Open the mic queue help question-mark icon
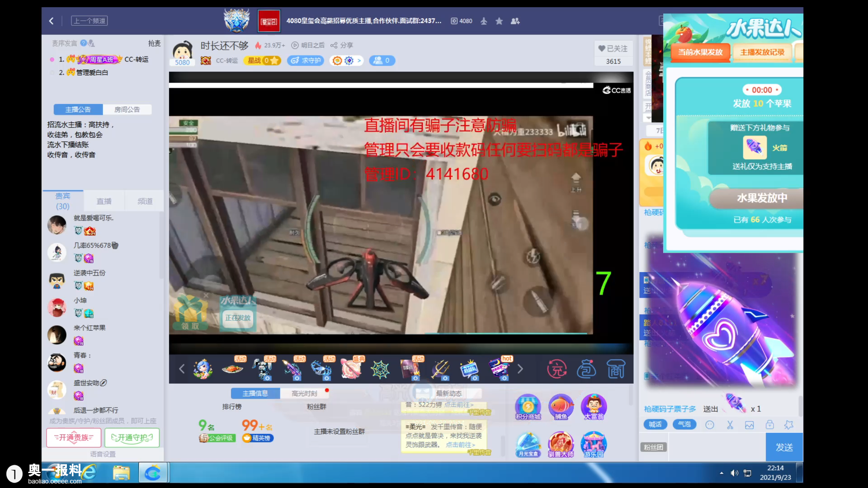The image size is (868, 488). 84,43
